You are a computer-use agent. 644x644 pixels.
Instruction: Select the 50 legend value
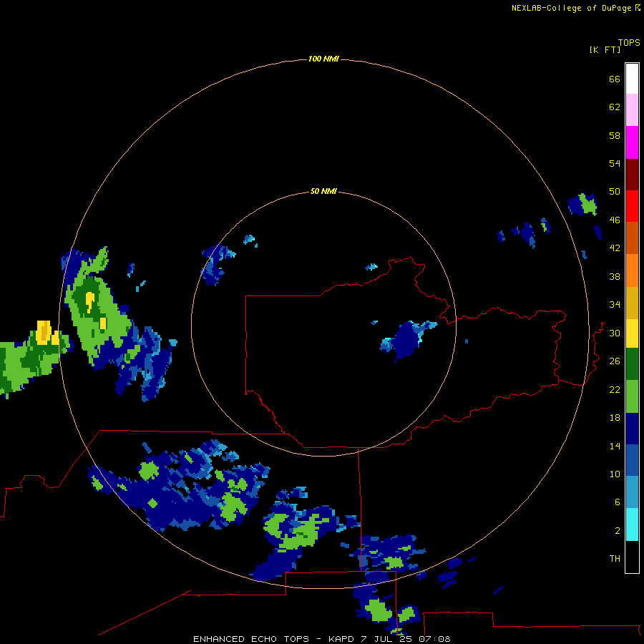[615, 192]
